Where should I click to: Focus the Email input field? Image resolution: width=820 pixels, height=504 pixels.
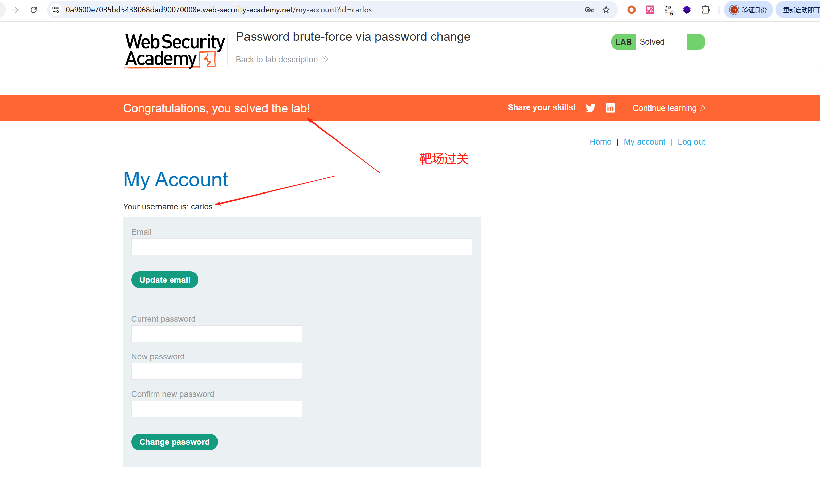(302, 247)
